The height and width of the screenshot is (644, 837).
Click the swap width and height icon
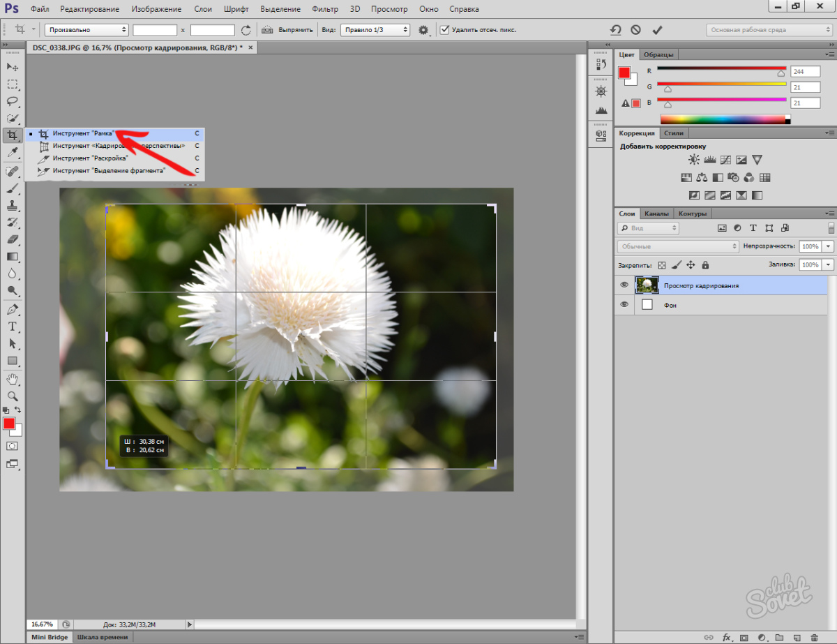pyautogui.click(x=246, y=30)
